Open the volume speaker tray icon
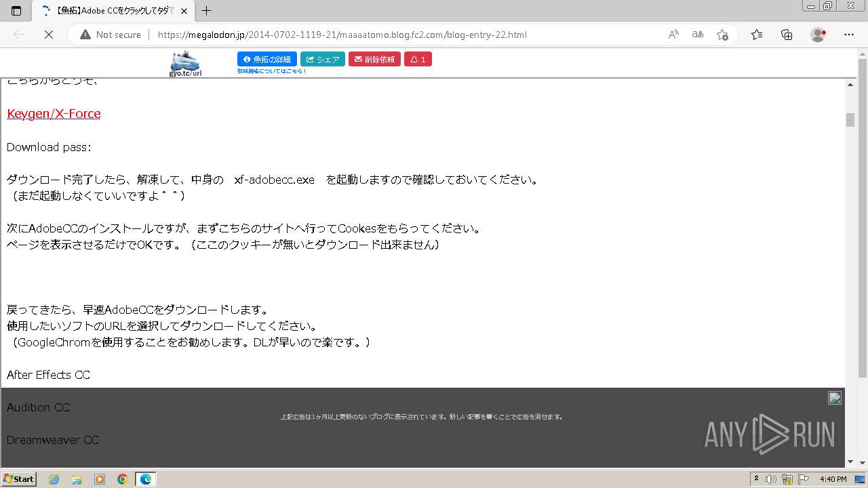The image size is (868, 488). coord(771,479)
